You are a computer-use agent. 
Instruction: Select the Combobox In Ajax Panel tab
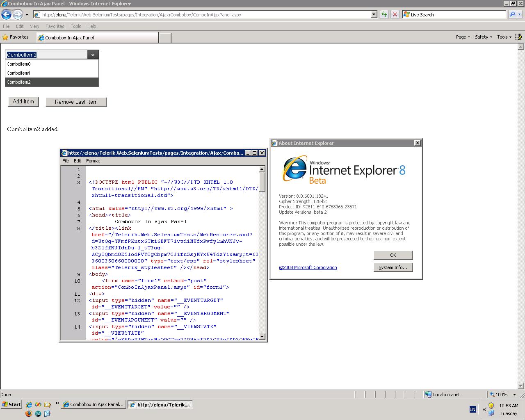[97, 37]
